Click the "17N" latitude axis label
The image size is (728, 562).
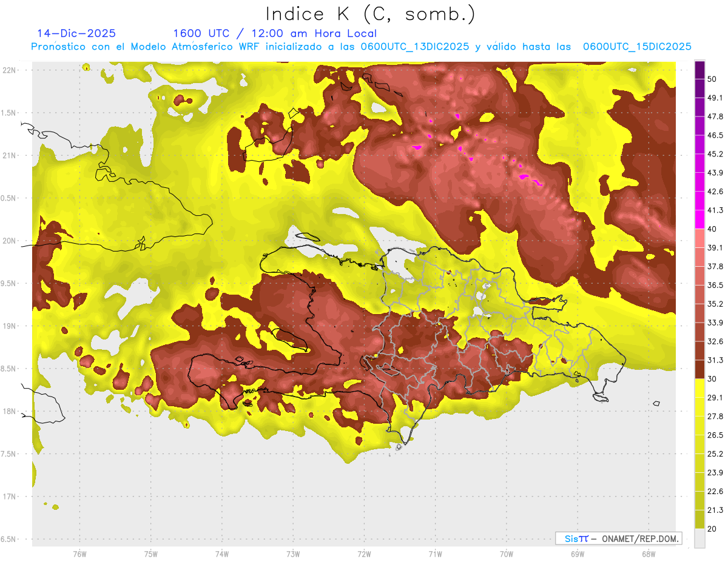point(8,497)
